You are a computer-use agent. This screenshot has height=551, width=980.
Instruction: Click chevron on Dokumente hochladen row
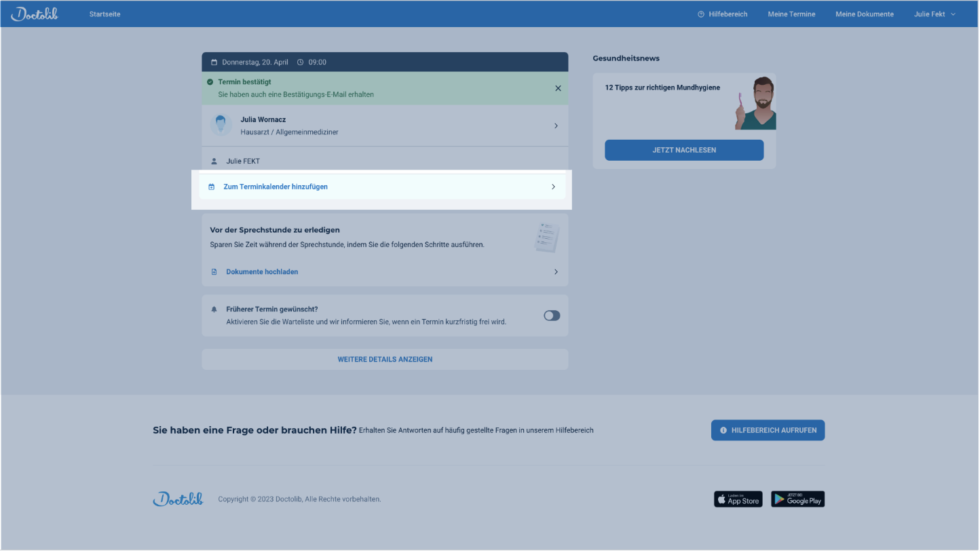coord(556,272)
